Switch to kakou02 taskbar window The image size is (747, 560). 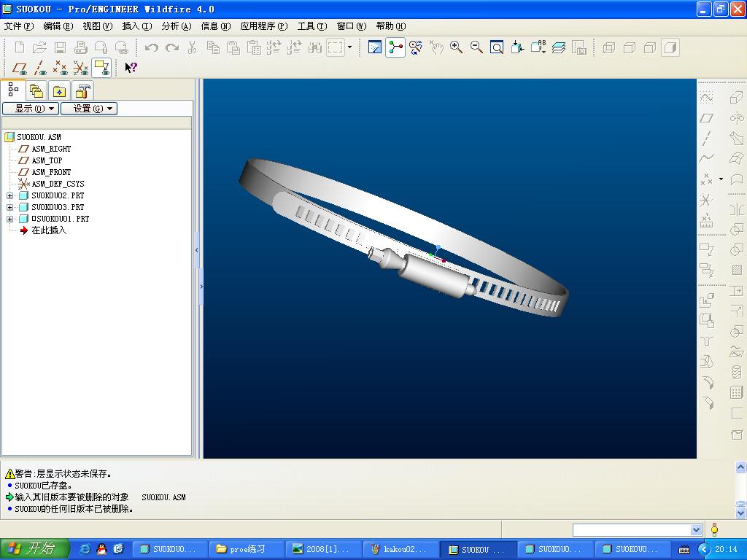[401, 550]
